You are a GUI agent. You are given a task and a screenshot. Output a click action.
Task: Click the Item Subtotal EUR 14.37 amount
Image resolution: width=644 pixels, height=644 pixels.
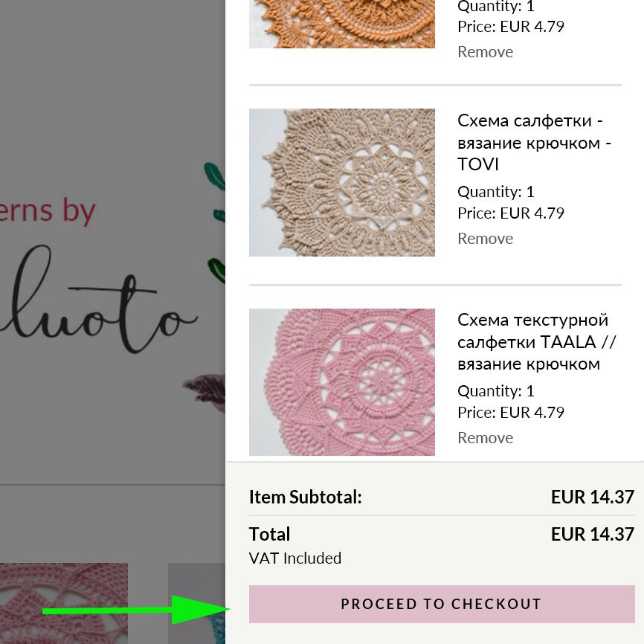click(x=592, y=497)
